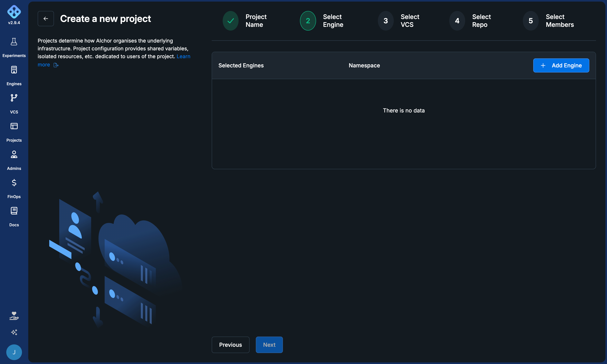Select step 4 Select Repo
Image resolution: width=607 pixels, height=364 pixels.
click(x=470, y=21)
